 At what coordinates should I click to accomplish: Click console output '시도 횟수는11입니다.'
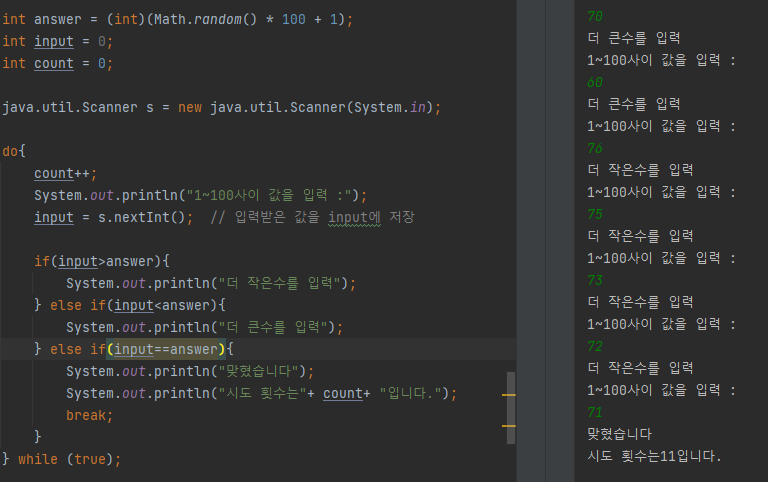click(654, 456)
